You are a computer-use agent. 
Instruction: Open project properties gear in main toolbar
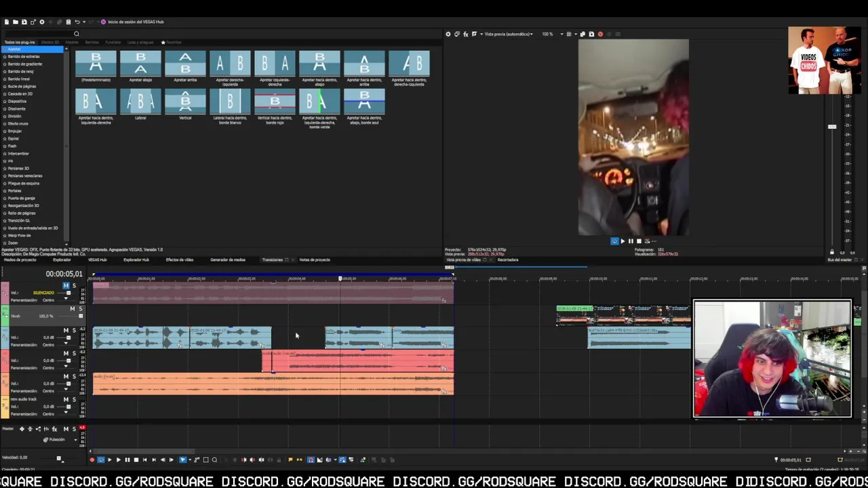[x=42, y=22]
